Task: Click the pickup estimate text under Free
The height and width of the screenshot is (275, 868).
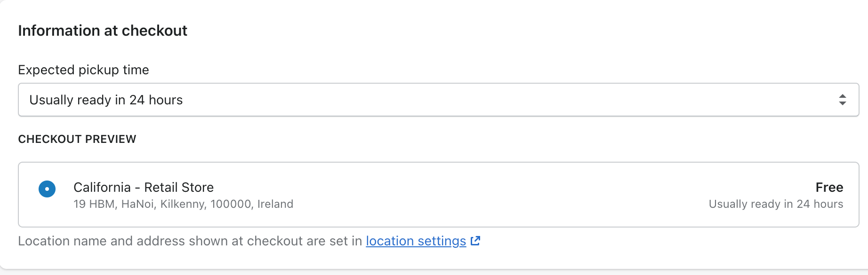Action: [x=776, y=204]
